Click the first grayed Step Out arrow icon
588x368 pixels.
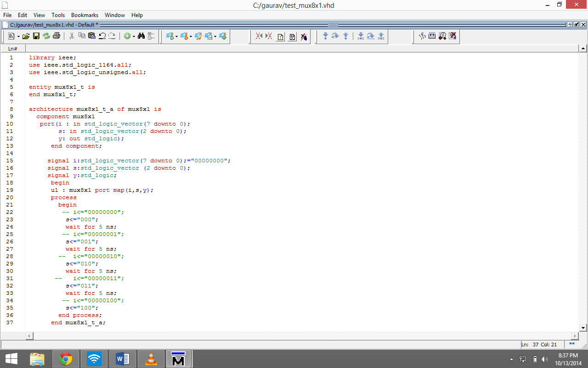(346, 36)
